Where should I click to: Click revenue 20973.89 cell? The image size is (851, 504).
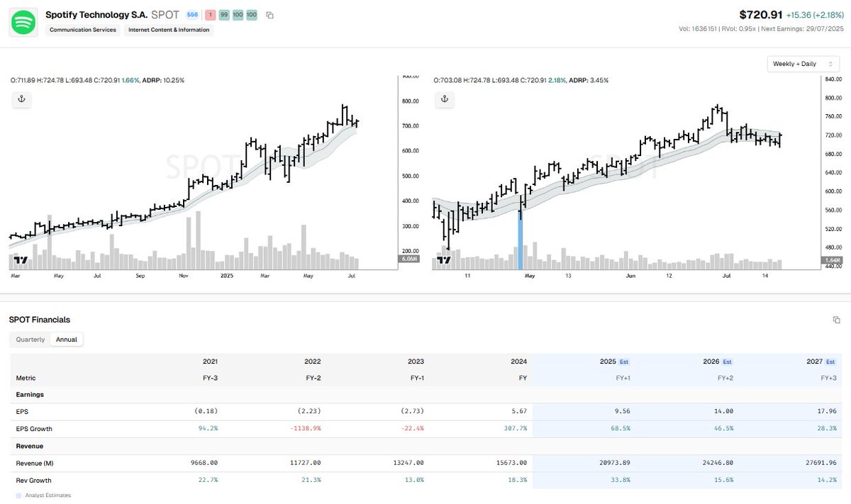(614, 463)
